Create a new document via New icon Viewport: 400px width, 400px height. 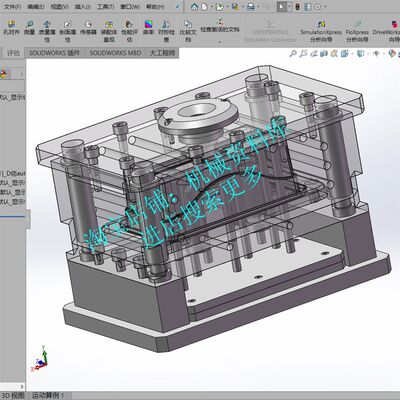coord(204,7)
